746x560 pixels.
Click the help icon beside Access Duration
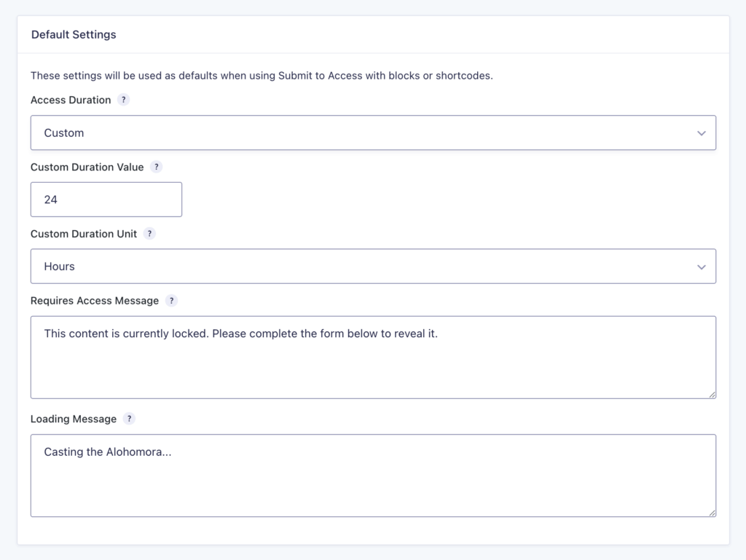pos(122,100)
